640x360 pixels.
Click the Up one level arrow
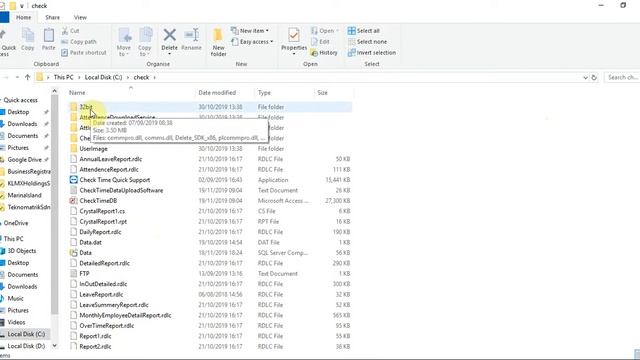pos(27,77)
